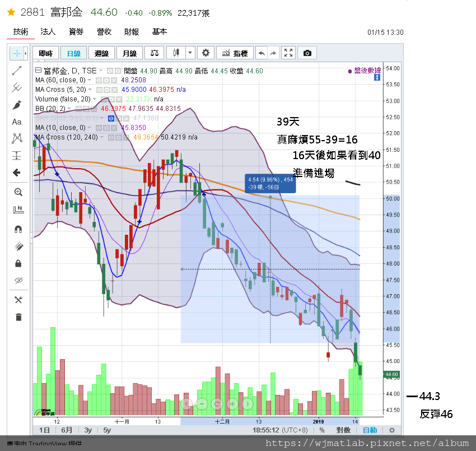Take a chart snapshot with camera icon
Viewport: 476px width, 451px height.
point(307,53)
